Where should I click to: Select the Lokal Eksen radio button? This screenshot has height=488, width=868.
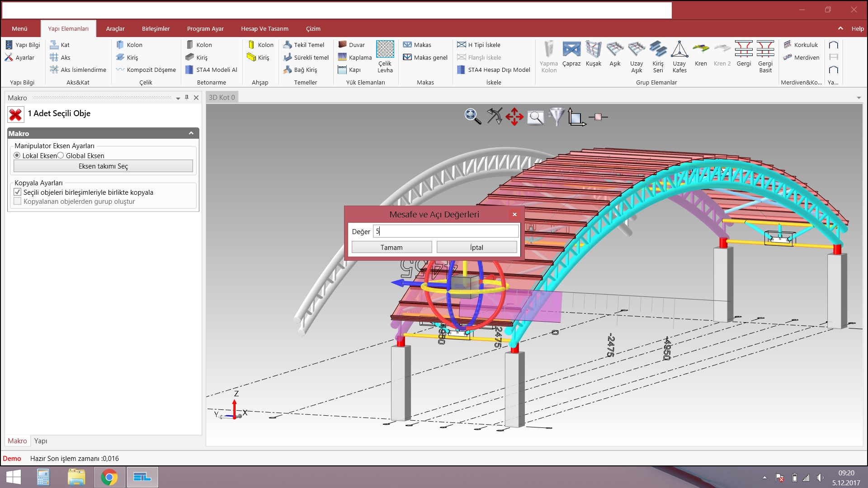tap(17, 155)
